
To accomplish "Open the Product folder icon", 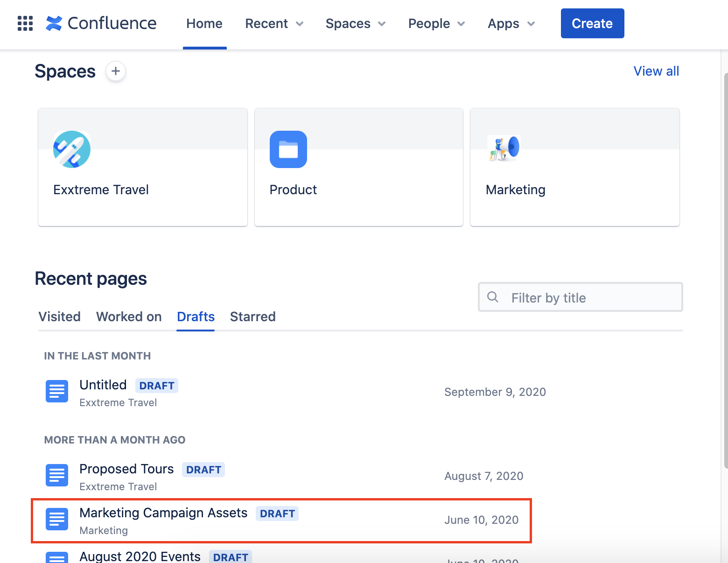I will coord(288,149).
